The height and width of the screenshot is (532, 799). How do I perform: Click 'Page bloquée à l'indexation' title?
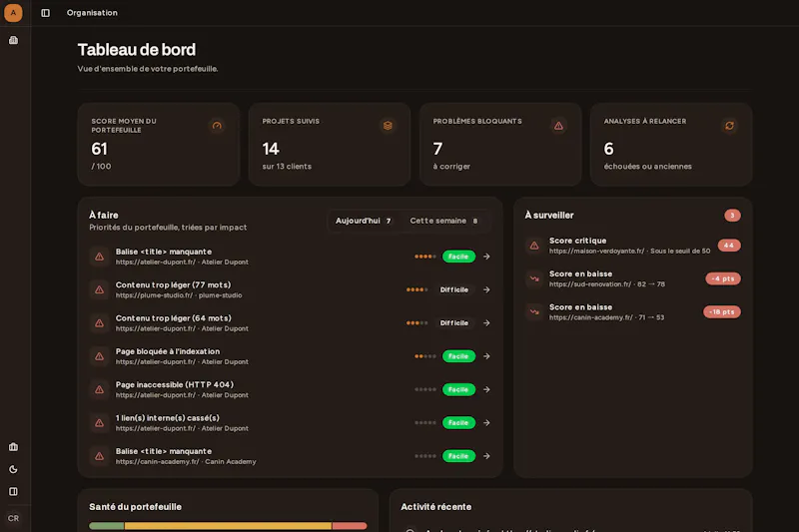[x=168, y=351]
